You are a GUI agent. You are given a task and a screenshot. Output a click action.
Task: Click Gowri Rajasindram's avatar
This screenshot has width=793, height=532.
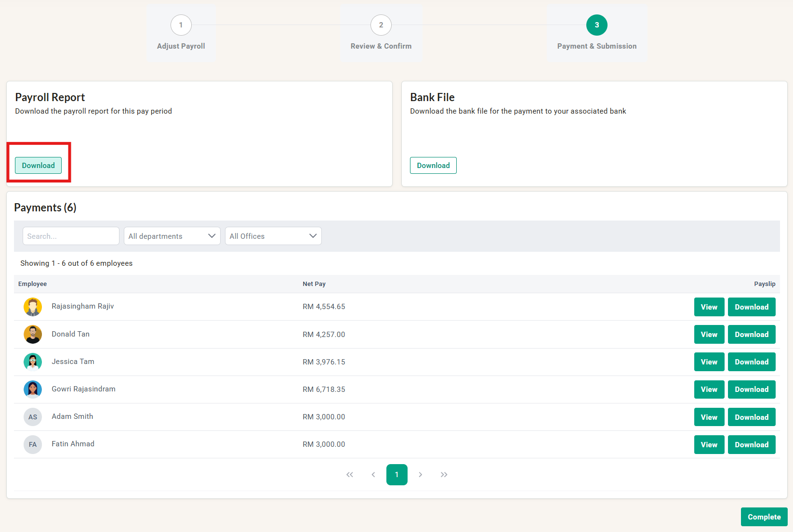(x=33, y=389)
